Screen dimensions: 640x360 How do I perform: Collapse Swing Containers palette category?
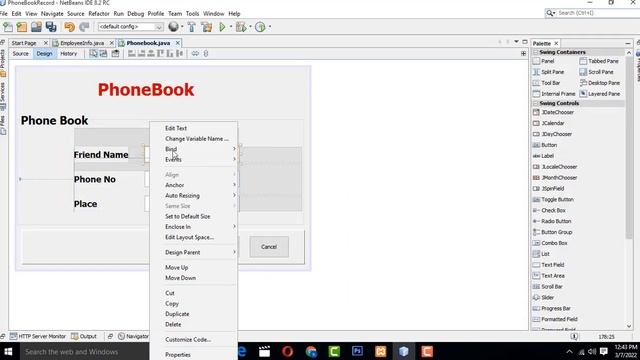tap(536, 52)
